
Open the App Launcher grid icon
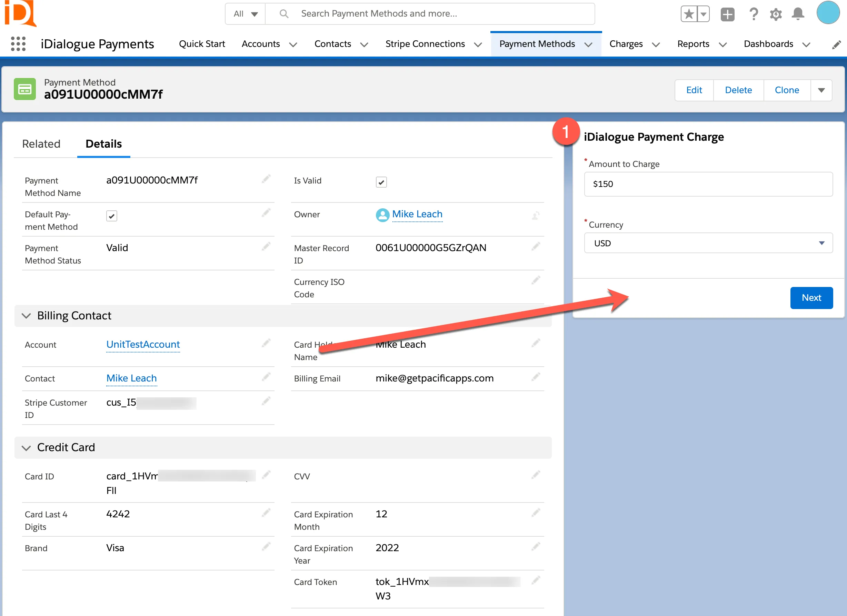(18, 44)
